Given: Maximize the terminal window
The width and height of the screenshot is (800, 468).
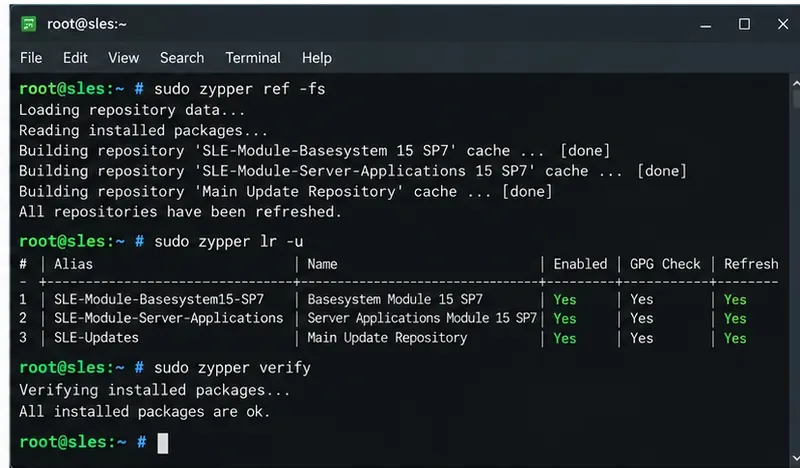Looking at the screenshot, I should tap(744, 24).
